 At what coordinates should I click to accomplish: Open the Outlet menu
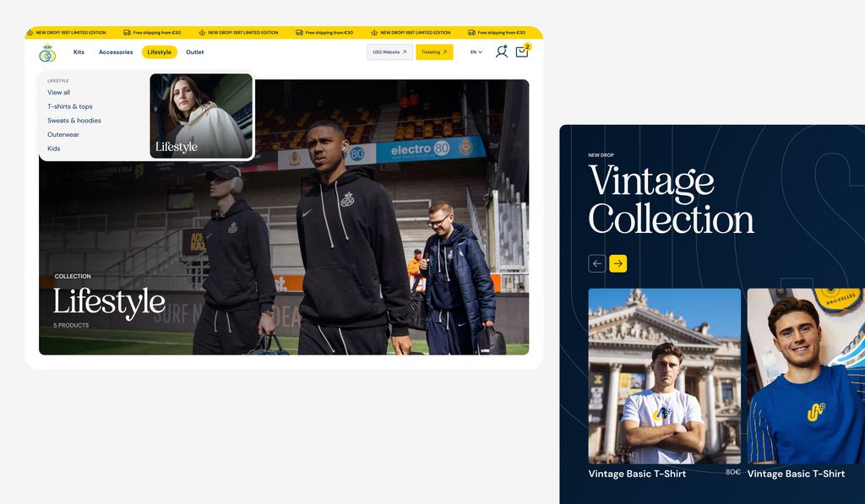tap(195, 52)
